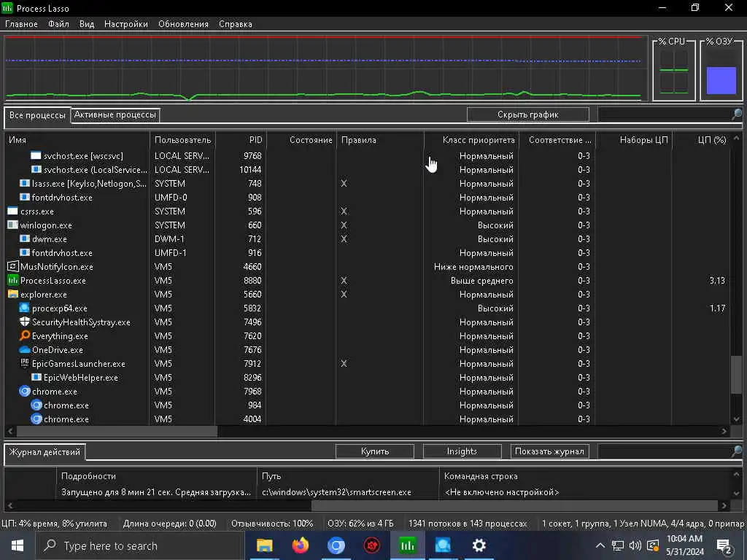Open the Справка menu
This screenshot has width=747, height=560.
[x=236, y=24]
